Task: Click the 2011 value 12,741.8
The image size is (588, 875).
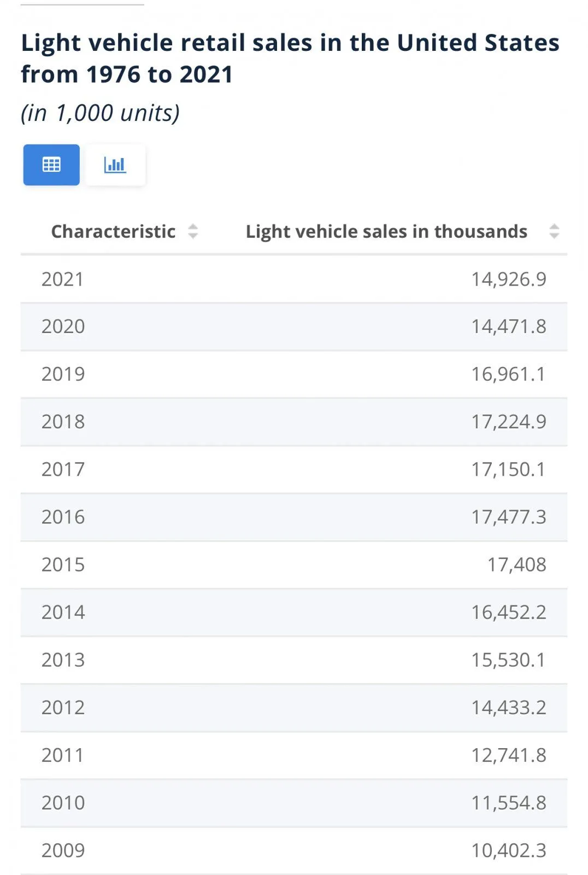Action: [x=508, y=755]
